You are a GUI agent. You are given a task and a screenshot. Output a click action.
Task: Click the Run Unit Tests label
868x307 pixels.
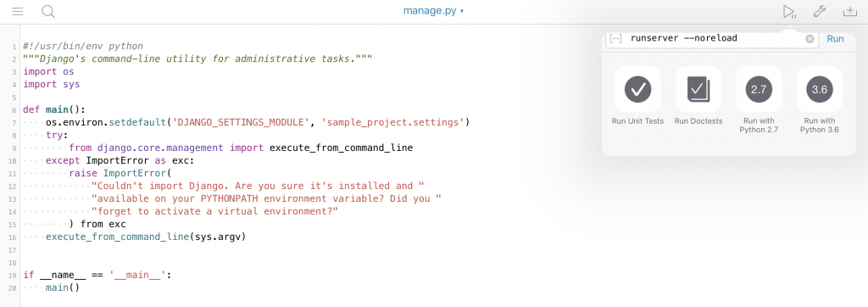637,120
